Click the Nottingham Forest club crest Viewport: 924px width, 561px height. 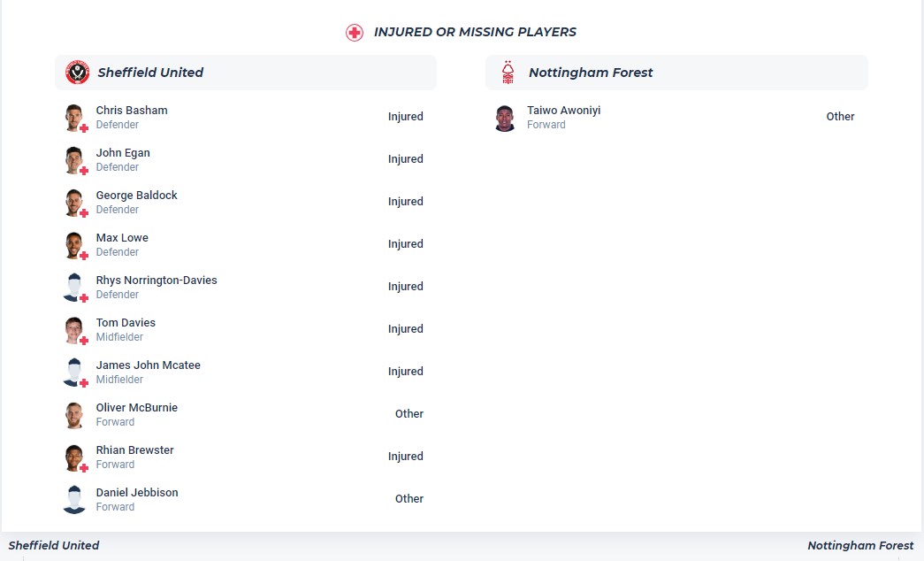point(508,73)
